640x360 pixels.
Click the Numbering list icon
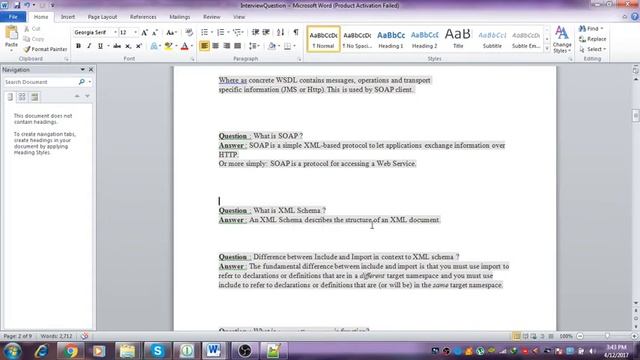point(220,32)
